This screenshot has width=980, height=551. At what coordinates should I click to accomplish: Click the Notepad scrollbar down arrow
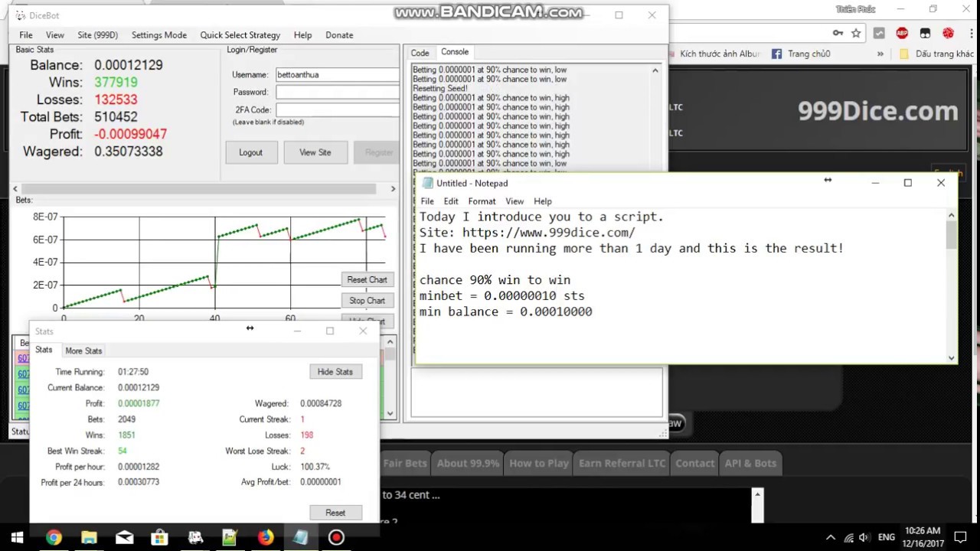tap(952, 357)
